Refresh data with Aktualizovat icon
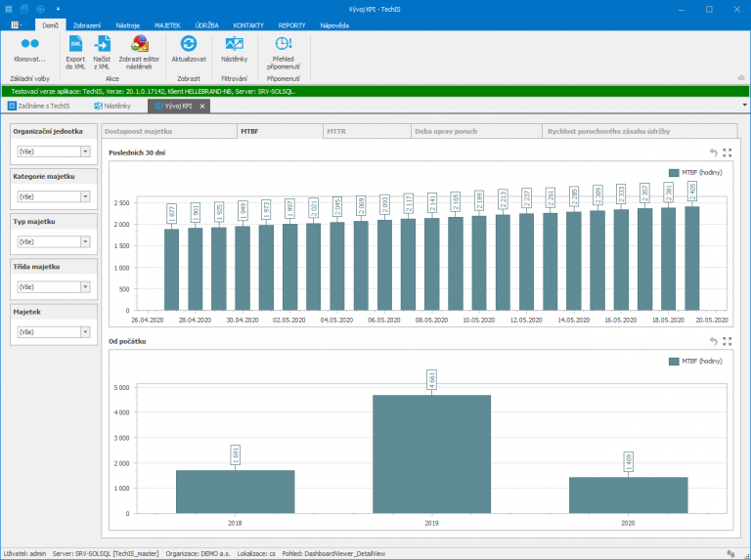The width and height of the screenshot is (751, 560). 189,44
